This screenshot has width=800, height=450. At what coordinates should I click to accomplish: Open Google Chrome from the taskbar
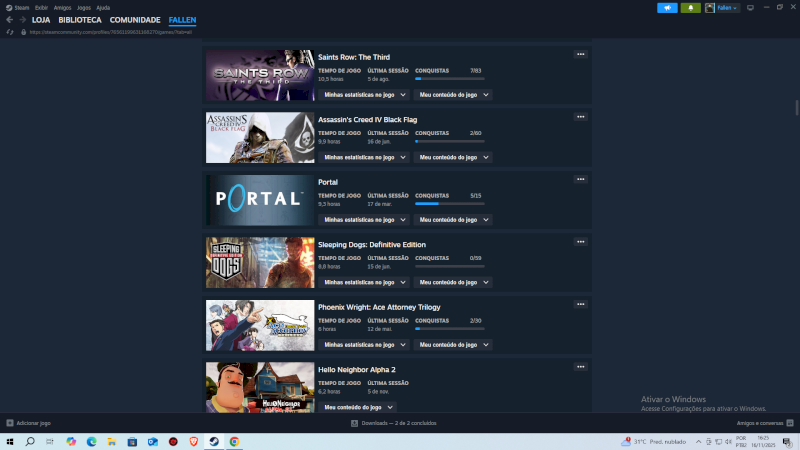(x=234, y=442)
